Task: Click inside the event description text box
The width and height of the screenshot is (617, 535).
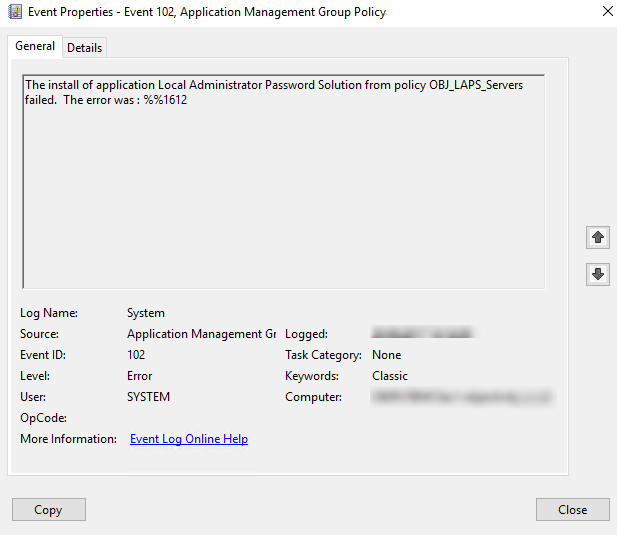Action: (x=284, y=181)
